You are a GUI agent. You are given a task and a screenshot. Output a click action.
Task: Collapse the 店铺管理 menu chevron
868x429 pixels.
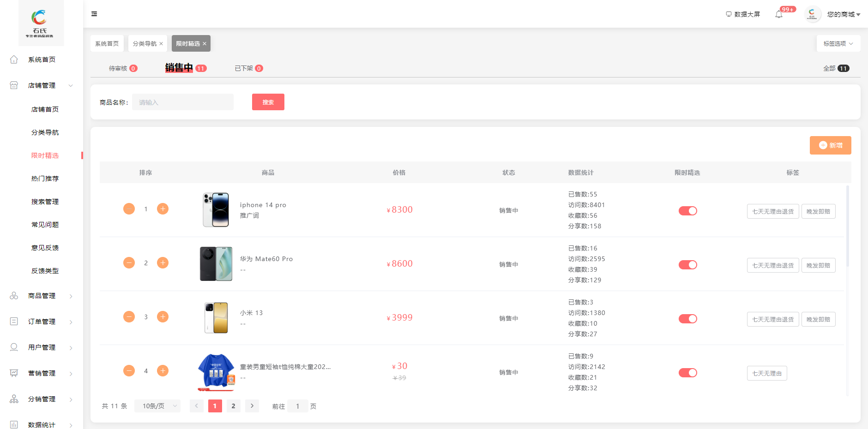pos(71,85)
